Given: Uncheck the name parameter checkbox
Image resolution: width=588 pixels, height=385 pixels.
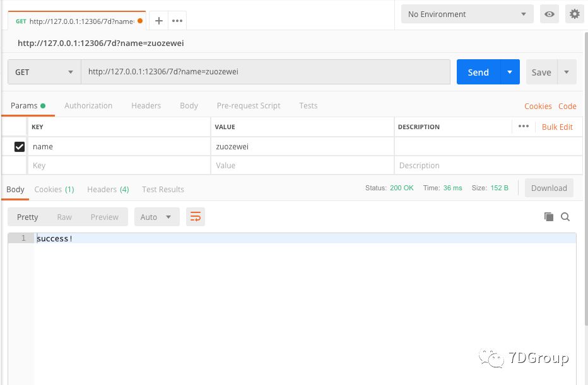Looking at the screenshot, I should pos(20,146).
